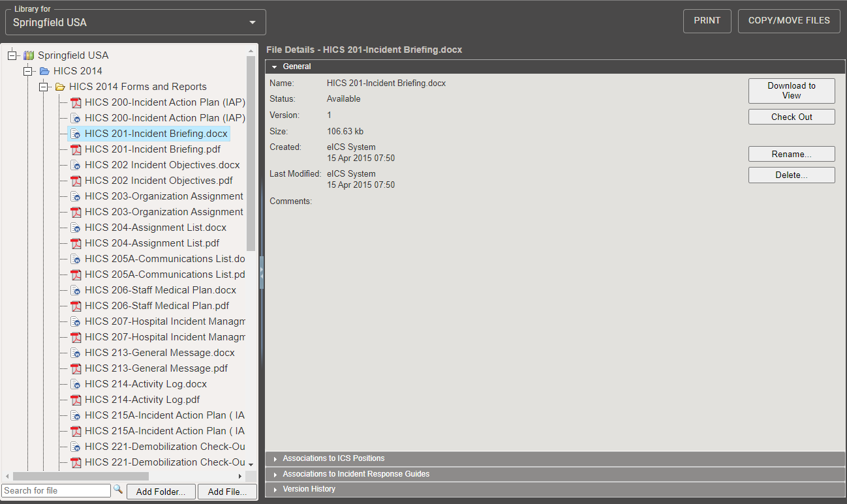Click the search magnifier icon
The height and width of the screenshot is (504, 847).
click(118, 489)
